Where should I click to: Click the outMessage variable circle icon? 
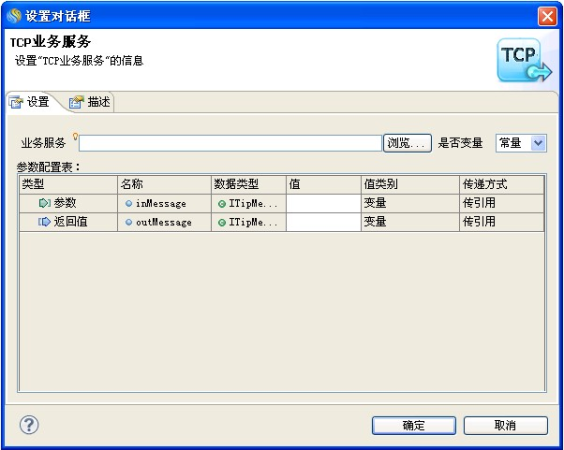128,222
